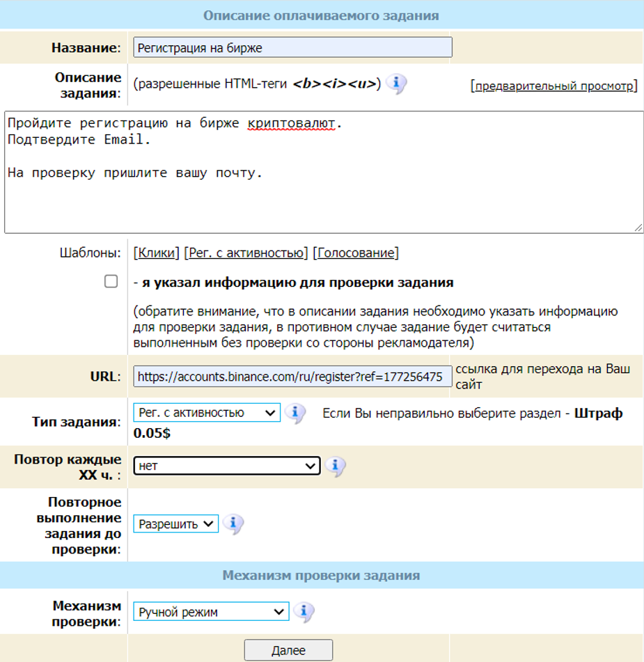The height and width of the screenshot is (662, 644).
Task: Open the Механизм проверки dropdown
Action: tap(211, 612)
